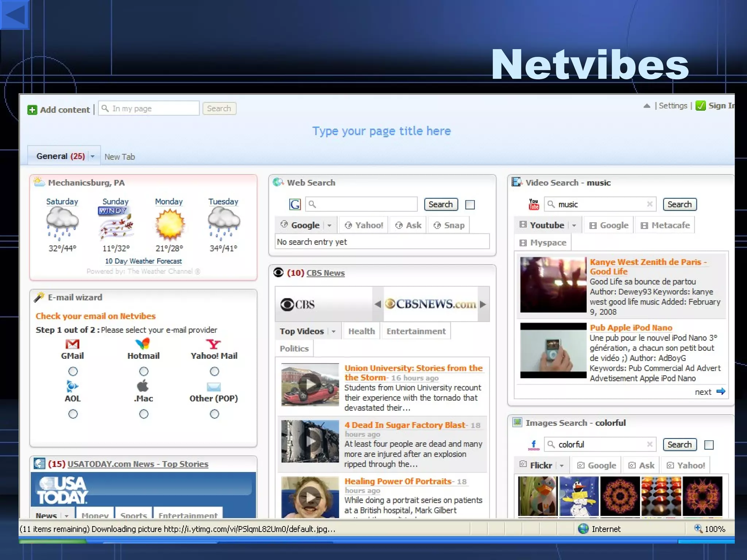Image resolution: width=747 pixels, height=560 pixels.
Task: Click the CBS eye widget icon
Action: pos(278,272)
